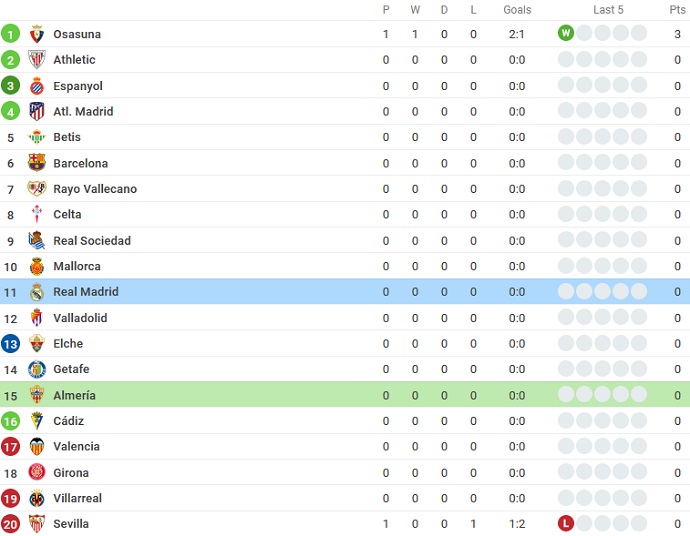This screenshot has width=690, height=536.
Task: Click the Sevilla club crest
Action: click(37, 524)
